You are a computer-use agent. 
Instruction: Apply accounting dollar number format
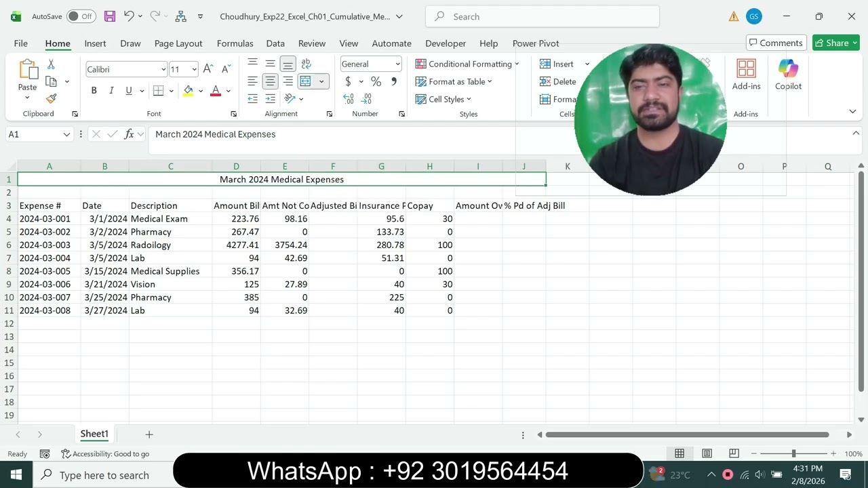(348, 81)
